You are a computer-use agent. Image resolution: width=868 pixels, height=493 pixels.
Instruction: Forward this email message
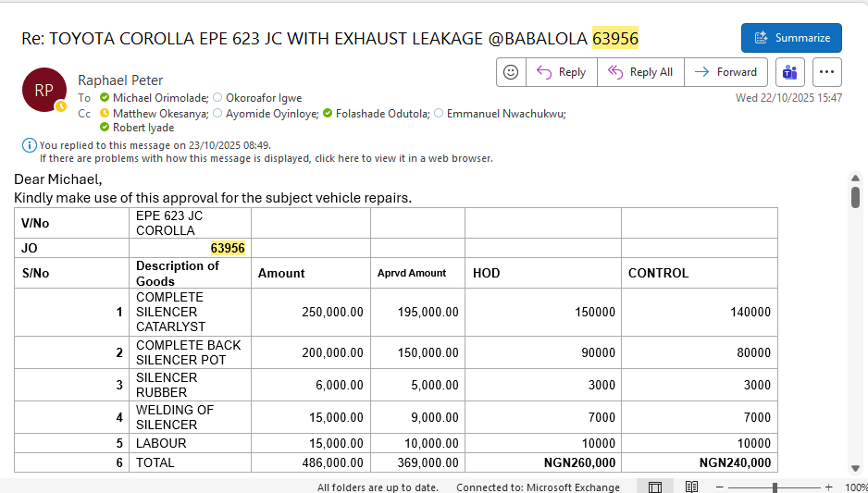725,72
